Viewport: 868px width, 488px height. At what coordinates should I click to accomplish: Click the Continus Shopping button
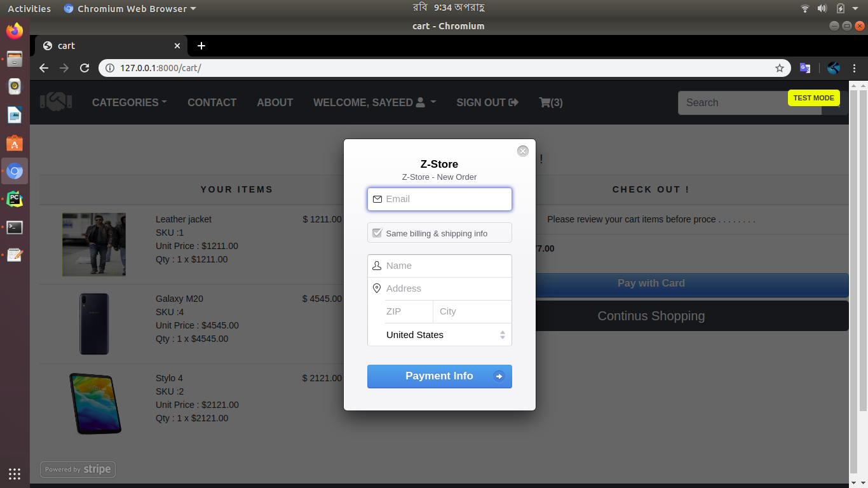pyautogui.click(x=692, y=316)
